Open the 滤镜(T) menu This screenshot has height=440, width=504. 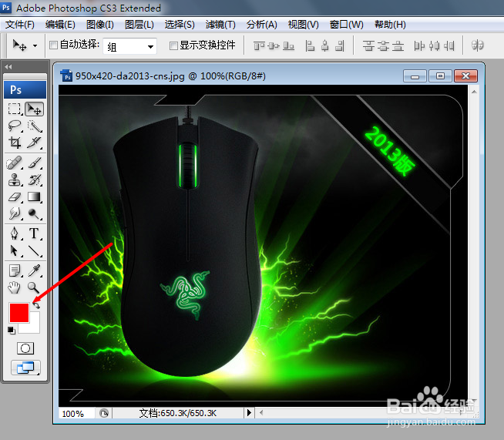click(x=220, y=25)
